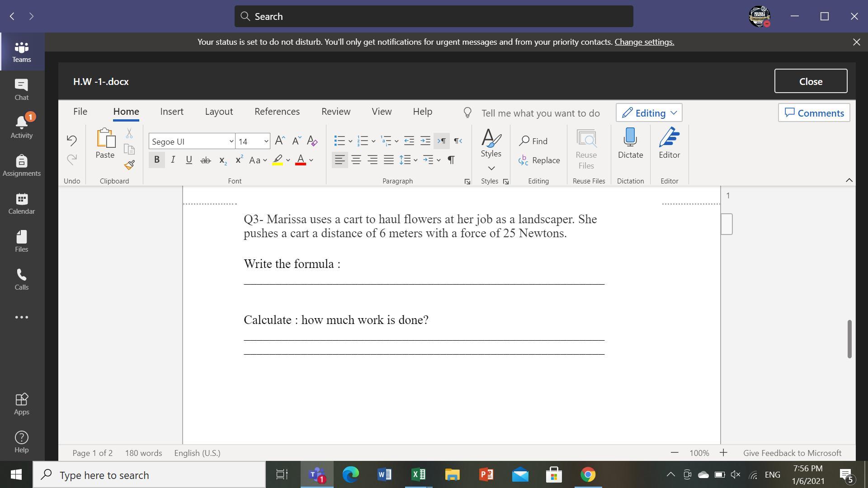Toggle Underline formatting button
The height and width of the screenshot is (488, 868).
click(x=189, y=160)
